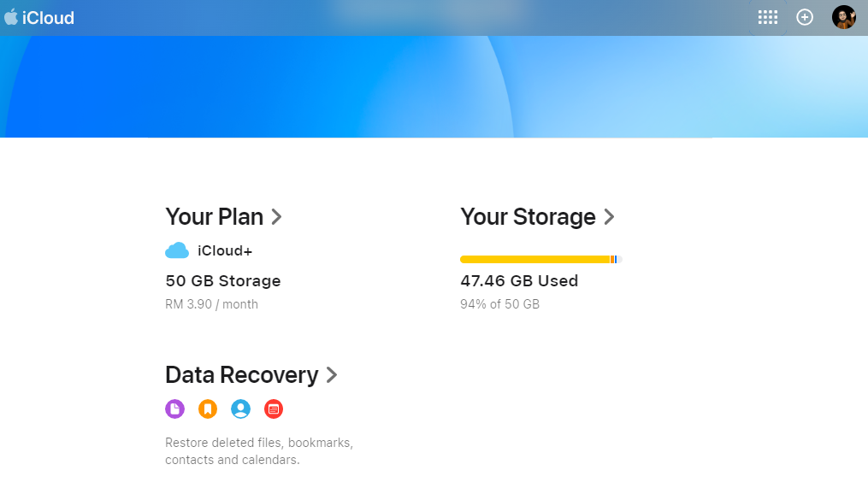
Task: Open the Data Recovery heading
Action: pyautogui.click(x=241, y=375)
